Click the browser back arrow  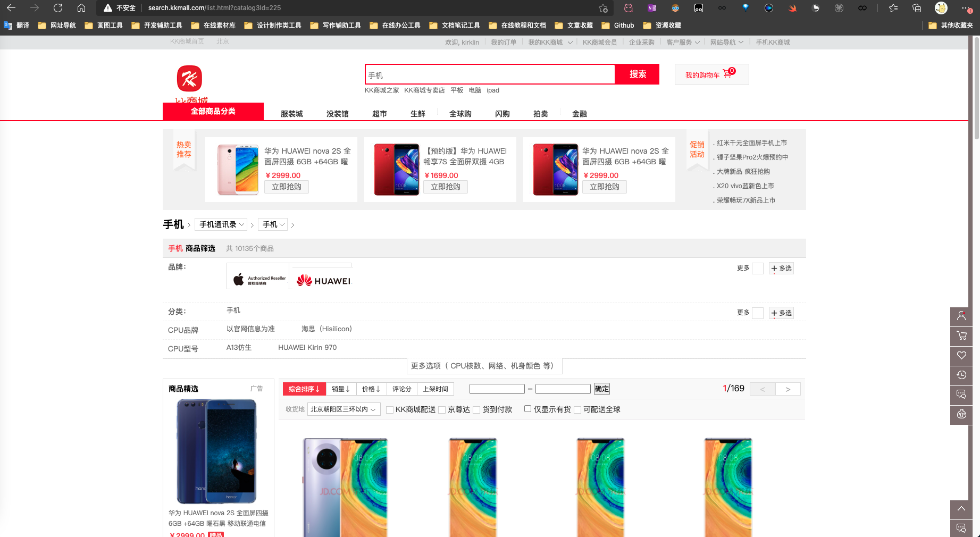pyautogui.click(x=11, y=8)
